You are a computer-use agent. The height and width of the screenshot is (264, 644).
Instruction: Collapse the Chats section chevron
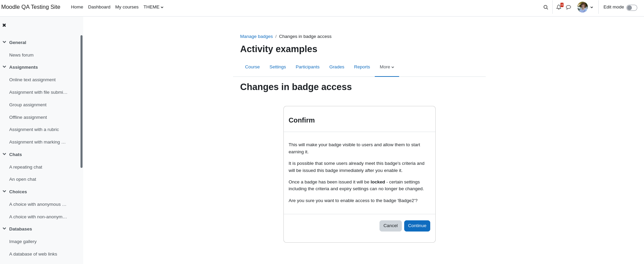pyautogui.click(x=4, y=154)
